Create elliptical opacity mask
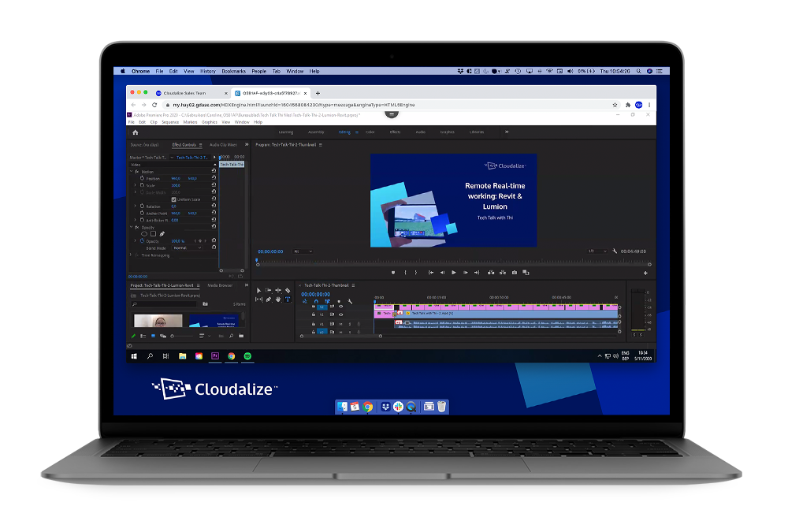Image resolution: width=788 pixels, height=532 pixels. [144, 234]
